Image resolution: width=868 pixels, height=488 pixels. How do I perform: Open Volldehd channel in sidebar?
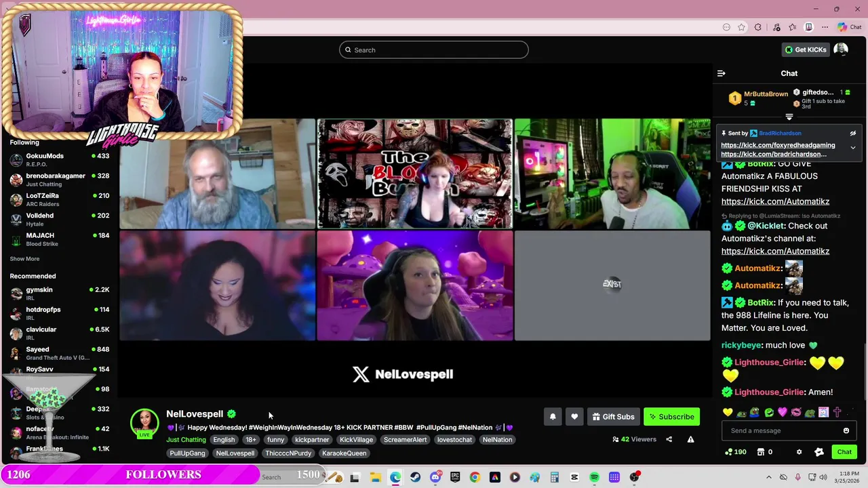pos(59,219)
